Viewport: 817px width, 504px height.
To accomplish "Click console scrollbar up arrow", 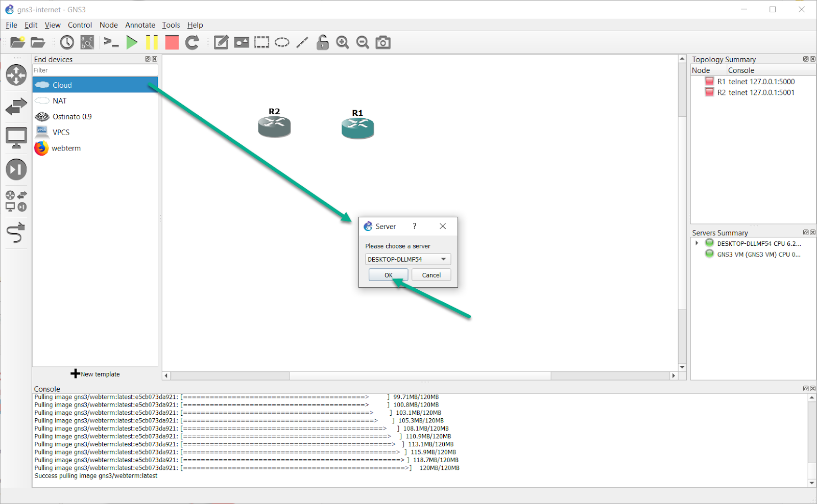I will [812, 397].
